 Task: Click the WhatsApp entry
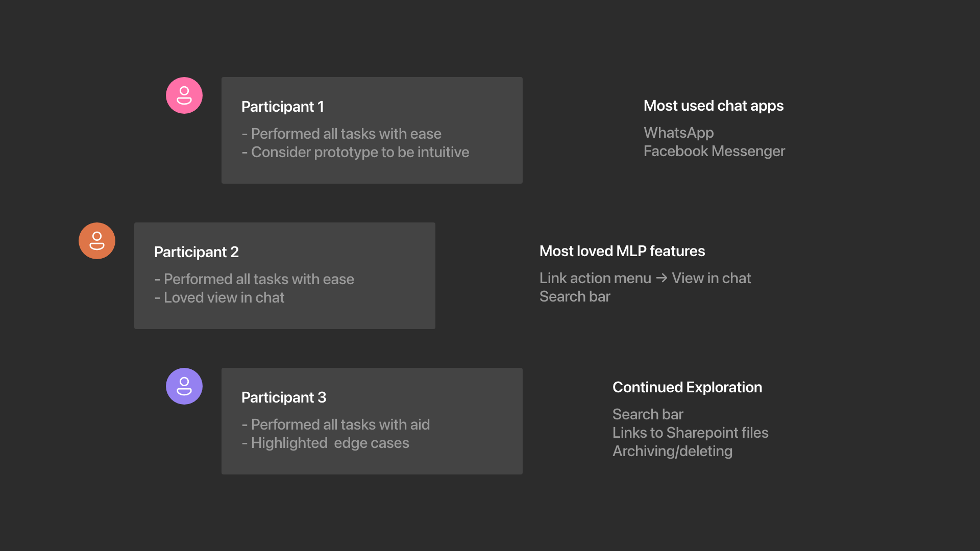coord(678,133)
